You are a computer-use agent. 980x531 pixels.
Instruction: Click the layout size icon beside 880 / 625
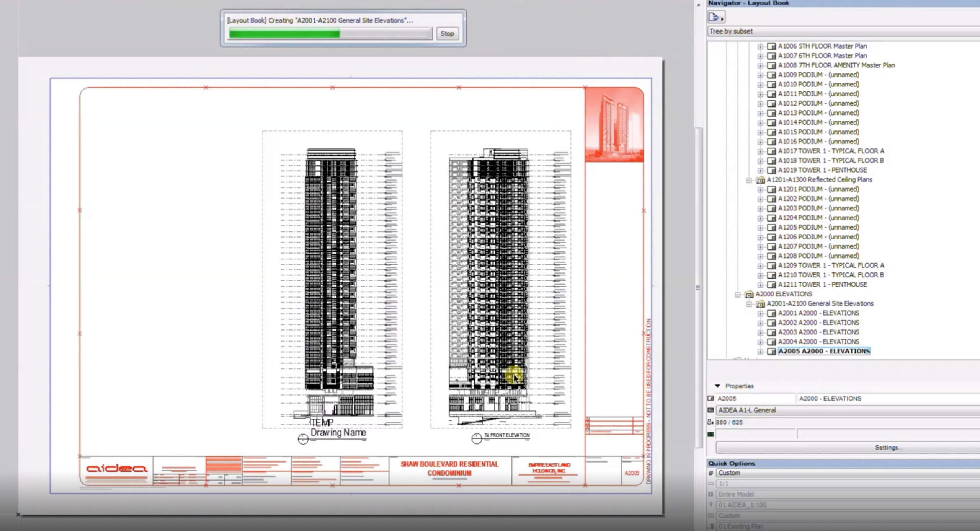711,422
